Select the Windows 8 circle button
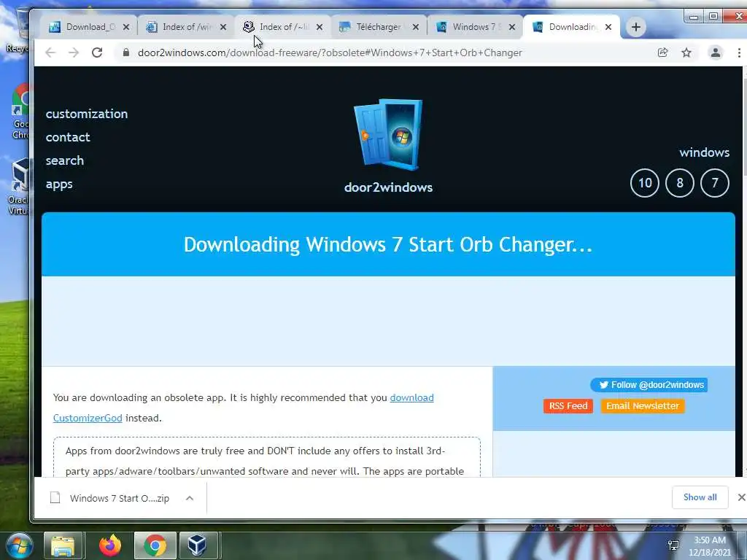Screen dimensions: 747x560 pos(680,183)
